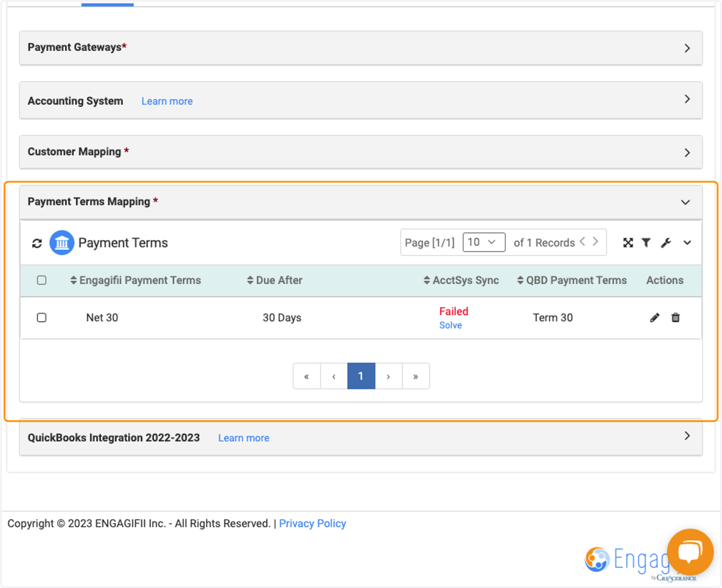Click the Term 30 cell
This screenshot has height=588, width=722.
point(553,318)
